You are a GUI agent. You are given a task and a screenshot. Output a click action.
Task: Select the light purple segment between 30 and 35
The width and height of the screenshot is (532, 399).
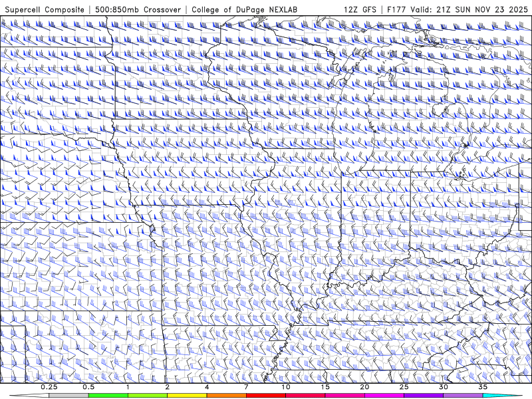463,396
